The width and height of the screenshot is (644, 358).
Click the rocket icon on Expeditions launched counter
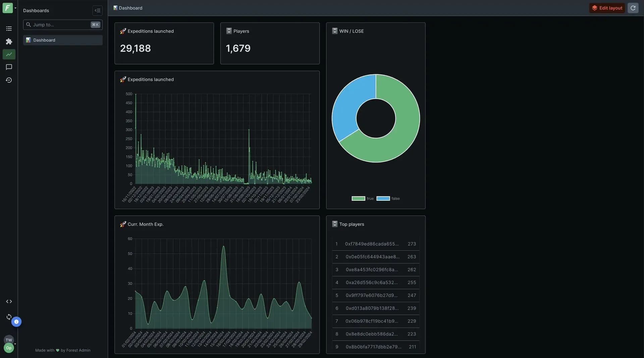point(123,31)
